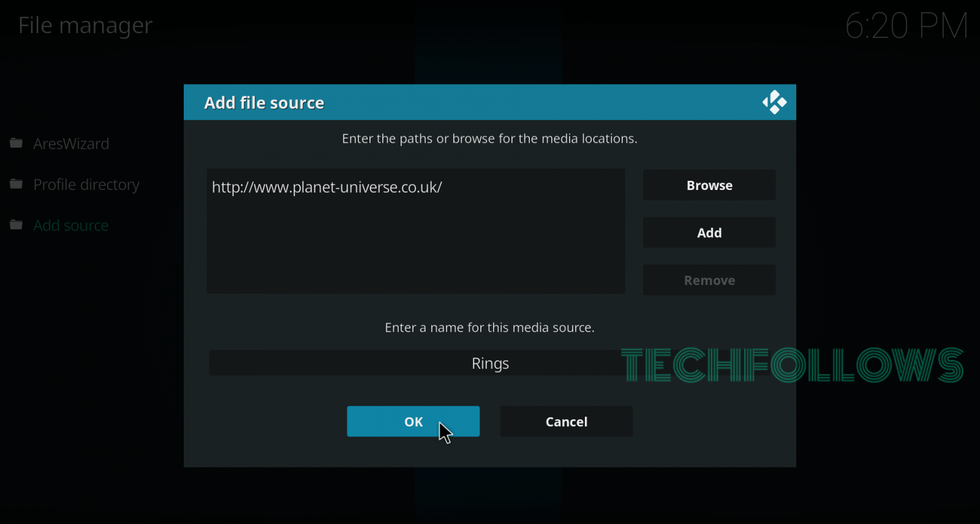Image resolution: width=980 pixels, height=524 pixels.
Task: Select Add source in File manager list
Action: tap(71, 226)
